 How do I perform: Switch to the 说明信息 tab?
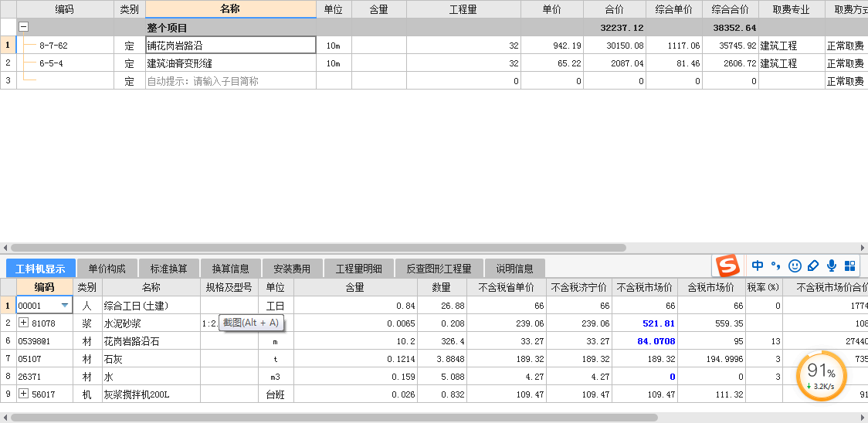point(515,269)
